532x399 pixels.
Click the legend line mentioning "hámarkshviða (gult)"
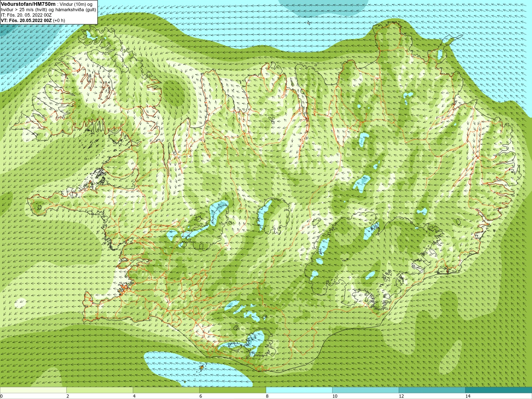tap(48, 10)
